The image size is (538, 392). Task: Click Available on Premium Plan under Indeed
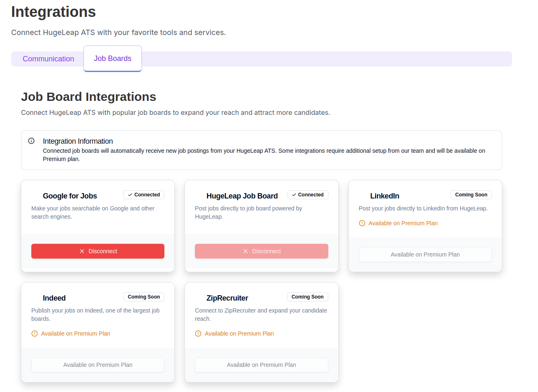click(98, 364)
